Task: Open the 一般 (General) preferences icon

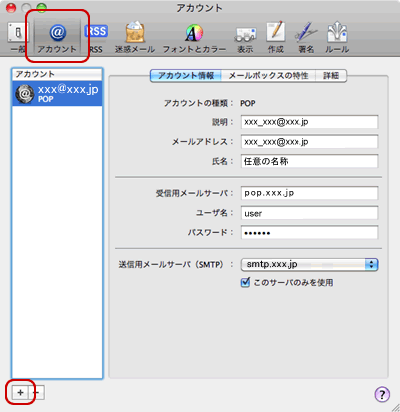Action: (18, 38)
